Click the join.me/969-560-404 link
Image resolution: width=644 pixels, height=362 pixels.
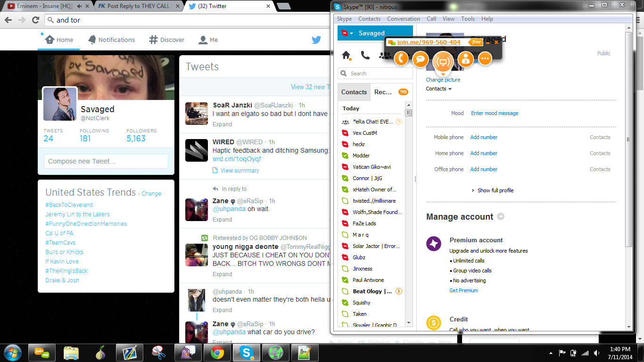tap(429, 42)
